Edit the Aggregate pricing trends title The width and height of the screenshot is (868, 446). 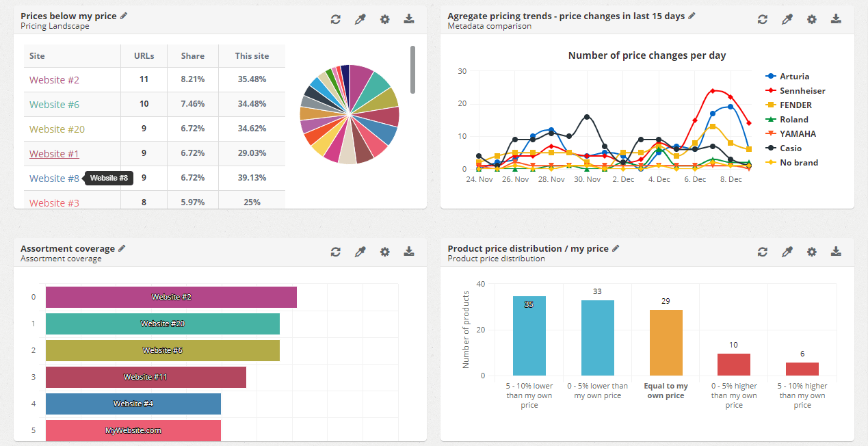[692, 15]
